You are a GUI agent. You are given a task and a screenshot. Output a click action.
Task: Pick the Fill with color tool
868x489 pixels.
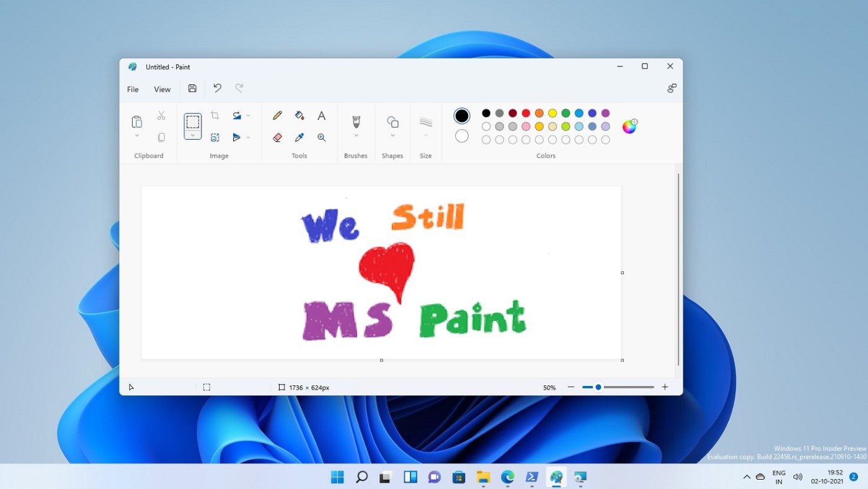[x=299, y=115]
